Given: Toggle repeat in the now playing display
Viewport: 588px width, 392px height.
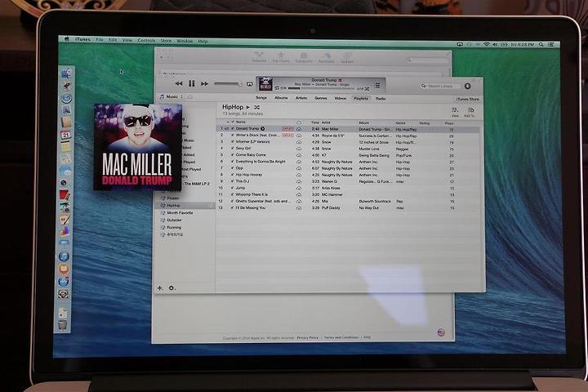Looking at the screenshot, I should point(277,87).
